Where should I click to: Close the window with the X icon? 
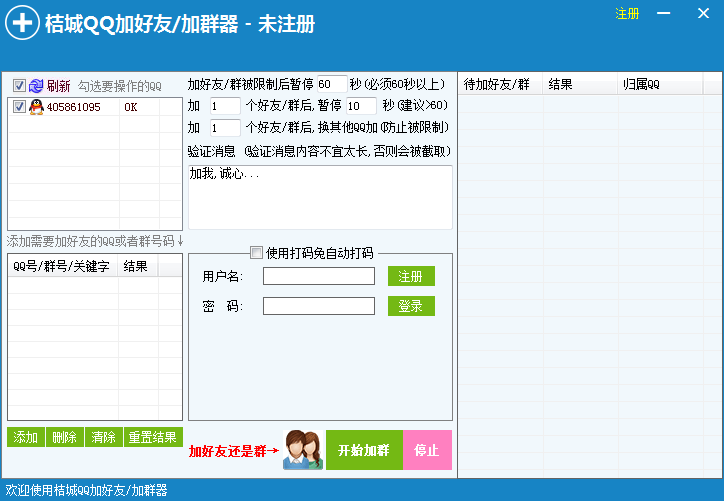(x=703, y=13)
